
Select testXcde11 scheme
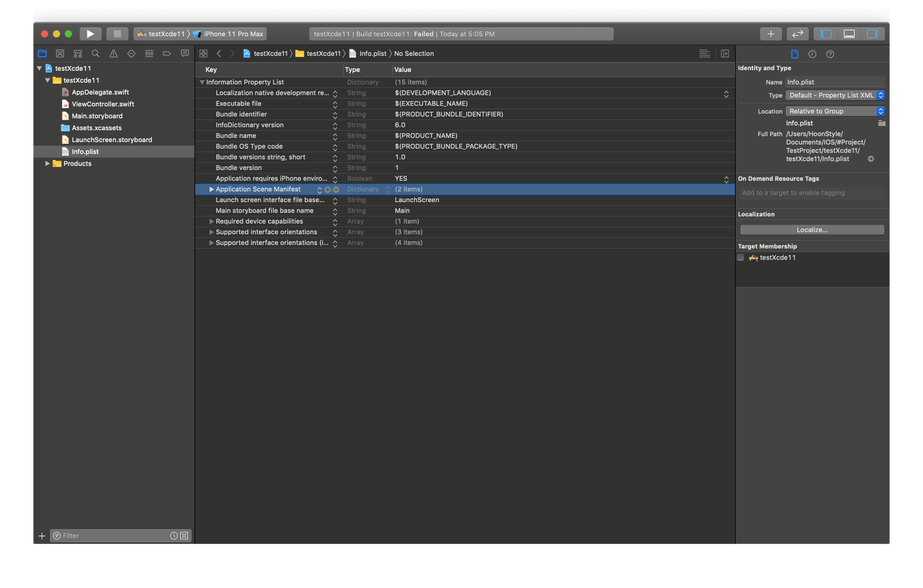click(161, 34)
